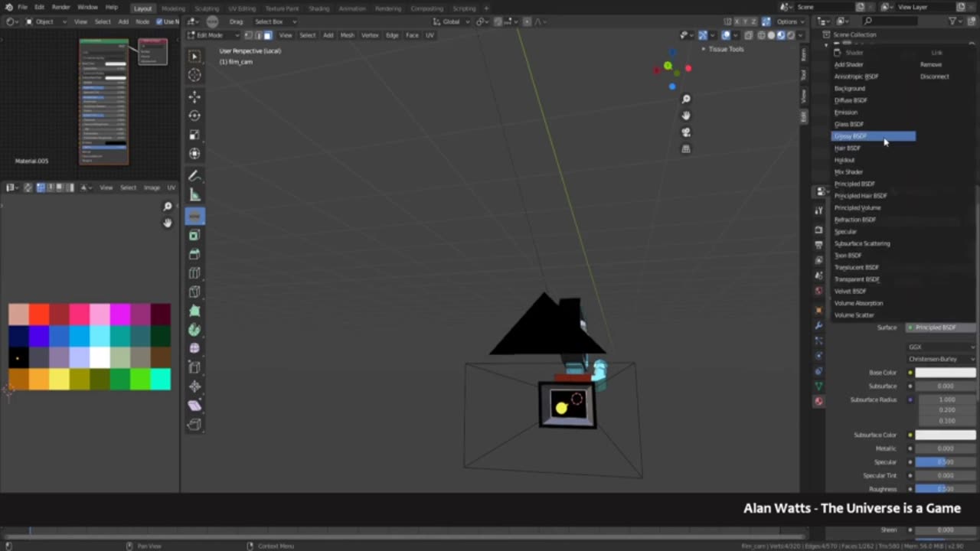Screen dimensions: 980x551
Task: Select the Shear tool
Action: 194,406
